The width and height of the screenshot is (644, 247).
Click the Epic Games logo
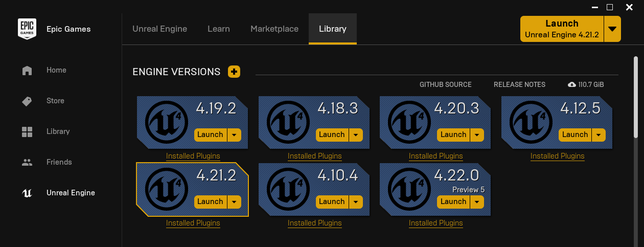27,29
